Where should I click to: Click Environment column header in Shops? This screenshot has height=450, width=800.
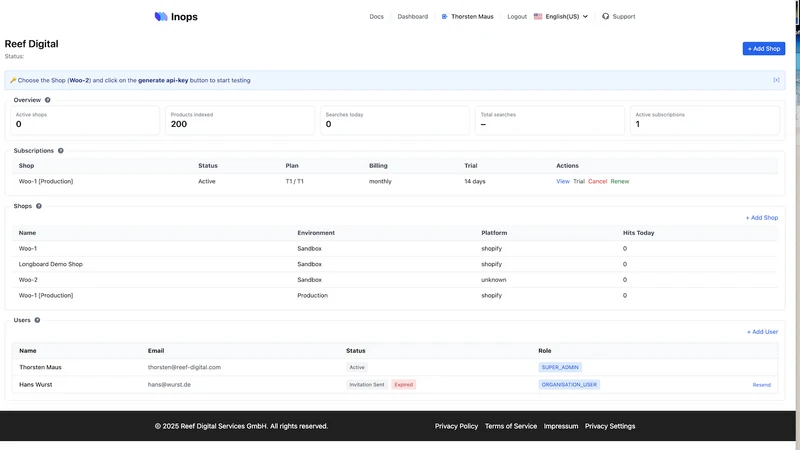[x=316, y=233]
